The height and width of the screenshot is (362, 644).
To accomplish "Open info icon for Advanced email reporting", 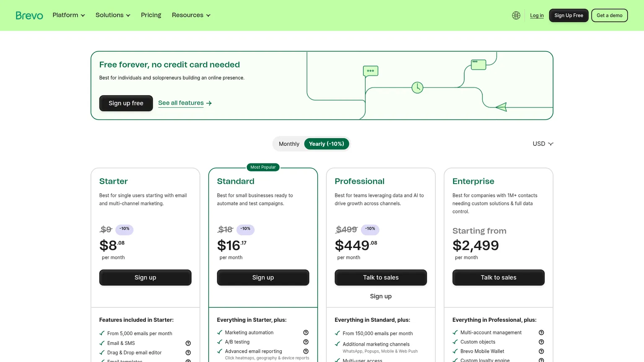I will point(306,352).
